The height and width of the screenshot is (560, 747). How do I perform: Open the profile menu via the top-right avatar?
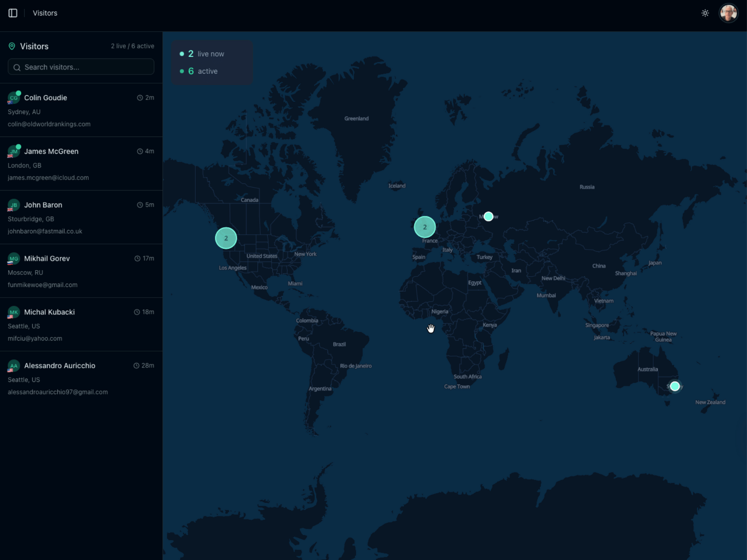(728, 13)
